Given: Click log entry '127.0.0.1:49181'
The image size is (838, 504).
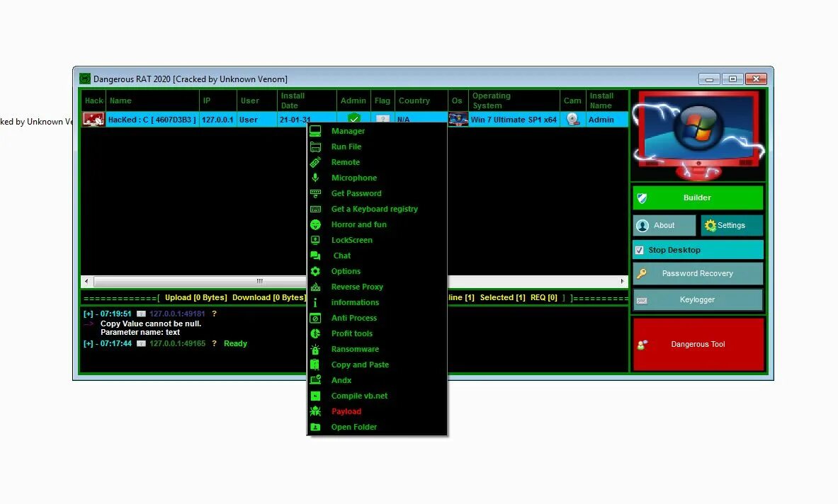Looking at the screenshot, I should pos(177,314).
